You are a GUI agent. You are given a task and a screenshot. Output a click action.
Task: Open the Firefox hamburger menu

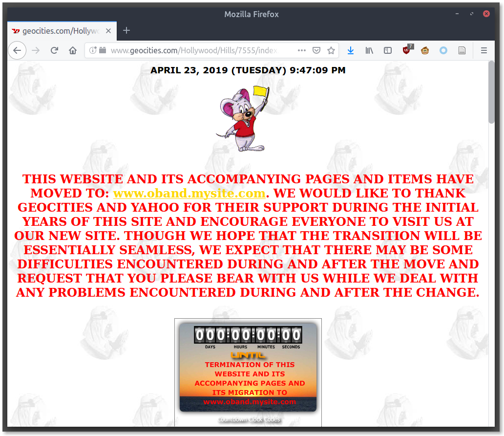(484, 50)
